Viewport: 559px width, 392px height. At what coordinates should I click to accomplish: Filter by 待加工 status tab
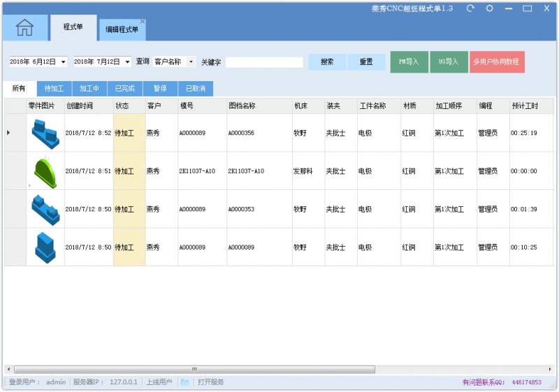point(55,88)
